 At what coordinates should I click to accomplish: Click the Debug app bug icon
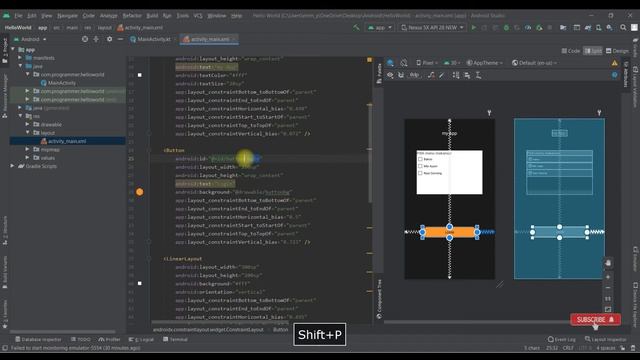coord(506,27)
